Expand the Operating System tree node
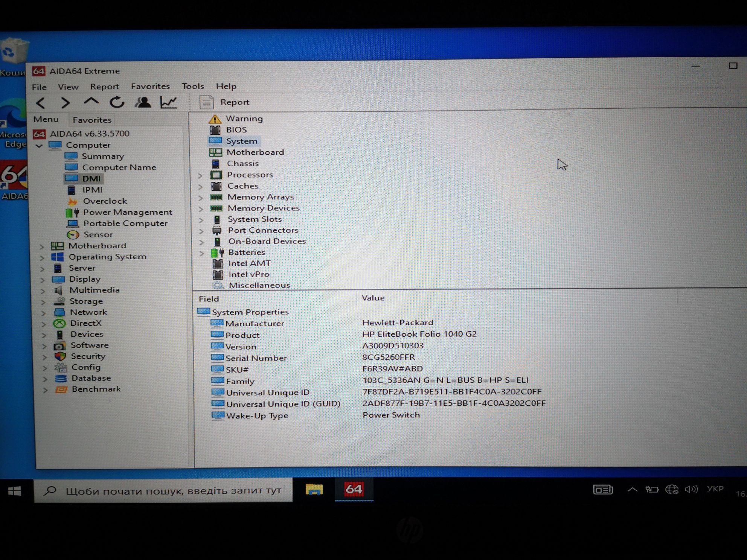Screen dimensions: 747x560 tap(42, 258)
